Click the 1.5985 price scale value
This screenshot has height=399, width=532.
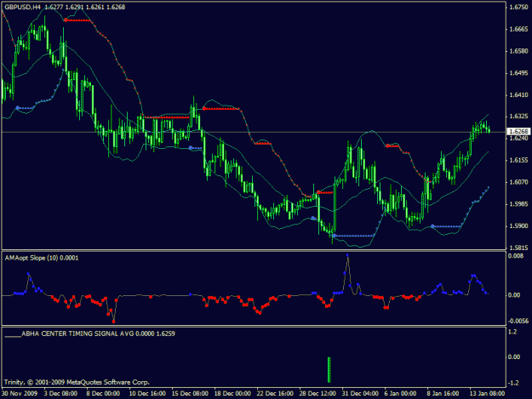(x=518, y=203)
